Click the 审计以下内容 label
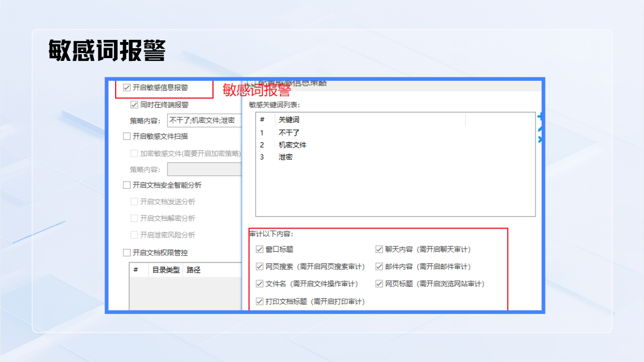Screen dimensions: 644x362 271,234
